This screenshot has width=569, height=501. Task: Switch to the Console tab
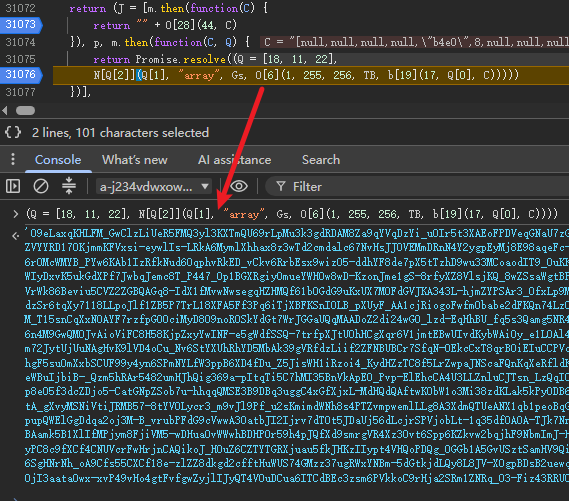pos(58,160)
